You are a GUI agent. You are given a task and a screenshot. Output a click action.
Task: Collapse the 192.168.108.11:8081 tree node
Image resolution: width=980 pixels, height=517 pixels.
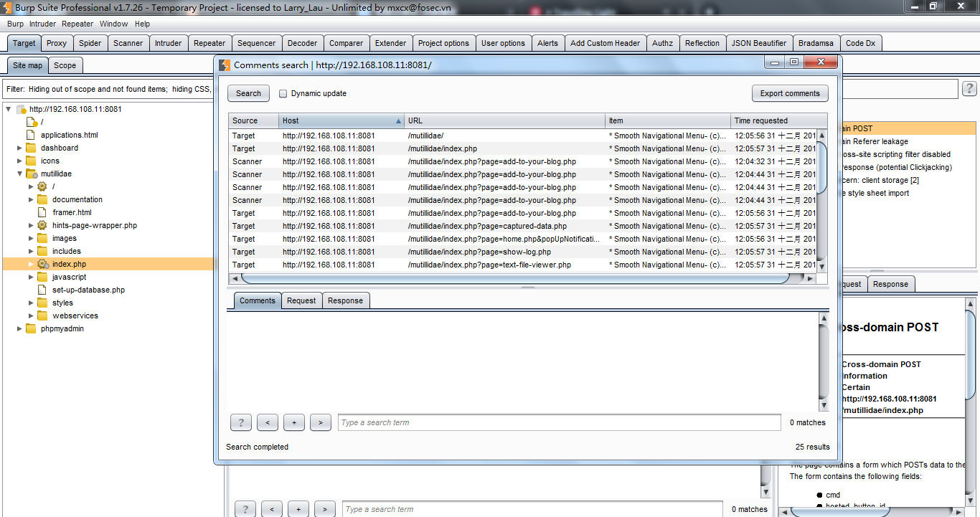click(x=9, y=109)
